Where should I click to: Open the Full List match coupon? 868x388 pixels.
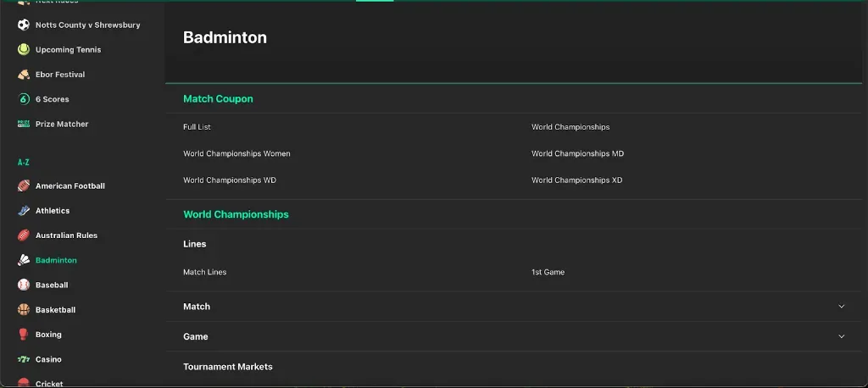coord(197,127)
